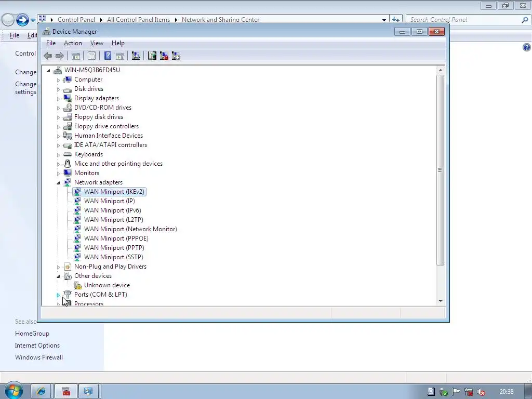This screenshot has height=399, width=532.
Task: Collapse the Network adapters category
Action: [x=58, y=183]
